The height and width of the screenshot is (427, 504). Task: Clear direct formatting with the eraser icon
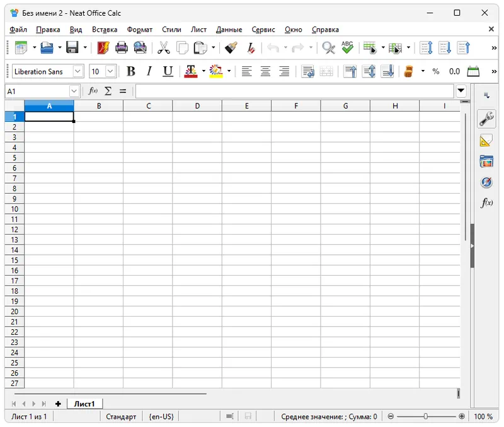[x=250, y=48]
